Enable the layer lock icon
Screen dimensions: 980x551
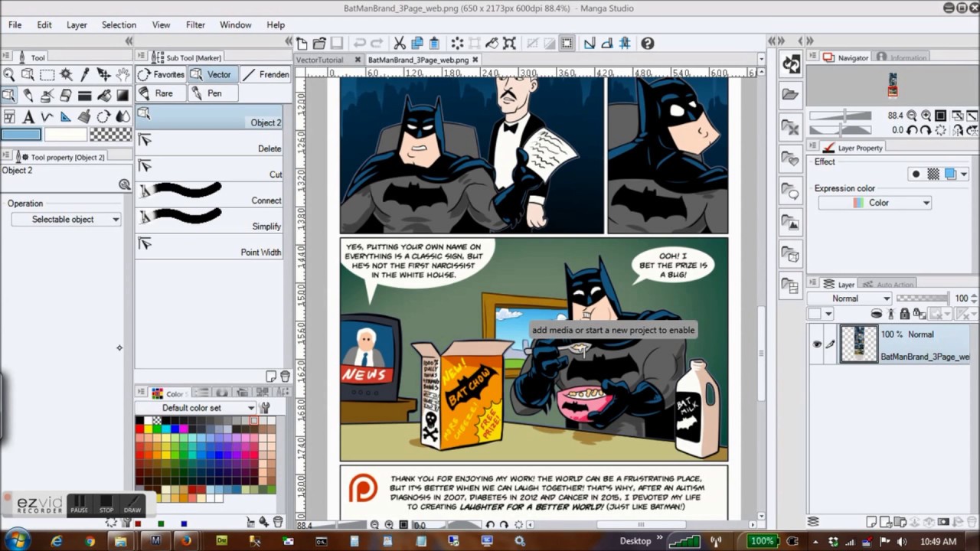point(905,315)
